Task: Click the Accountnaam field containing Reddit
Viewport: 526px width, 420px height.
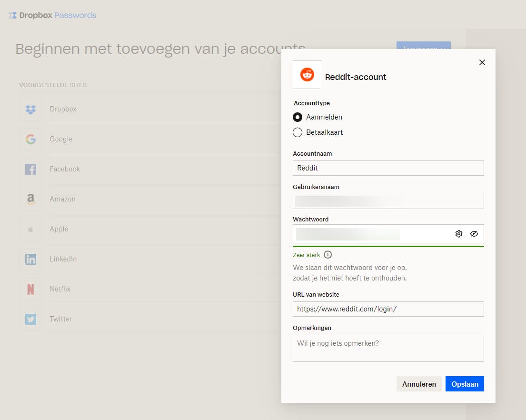Action: [388, 168]
